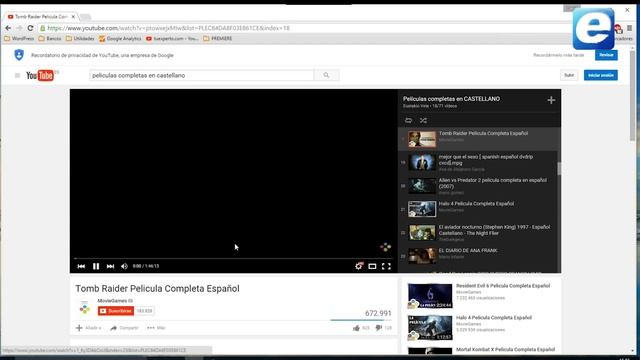The image size is (640, 360).
Task: Save playlist with plus icon
Action: point(551,100)
